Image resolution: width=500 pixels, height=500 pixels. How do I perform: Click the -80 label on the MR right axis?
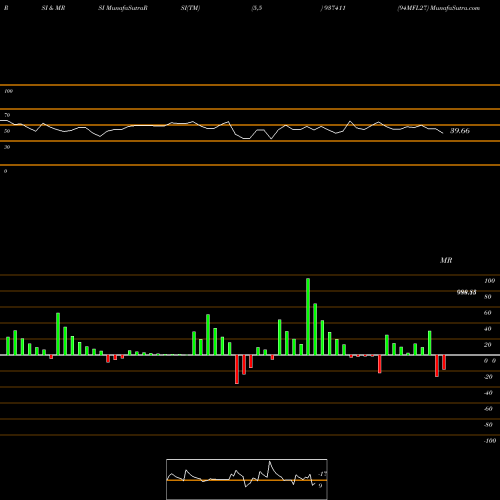point(488,425)
